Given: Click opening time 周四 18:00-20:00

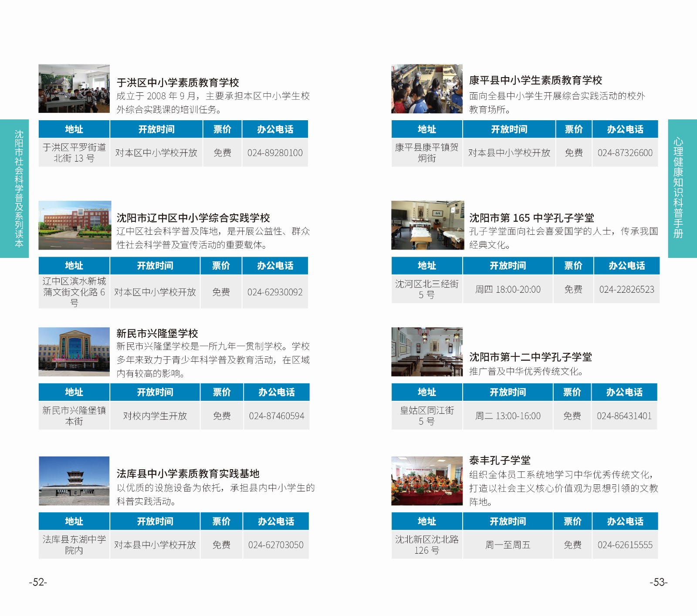Looking at the screenshot, I should click(x=508, y=290).
